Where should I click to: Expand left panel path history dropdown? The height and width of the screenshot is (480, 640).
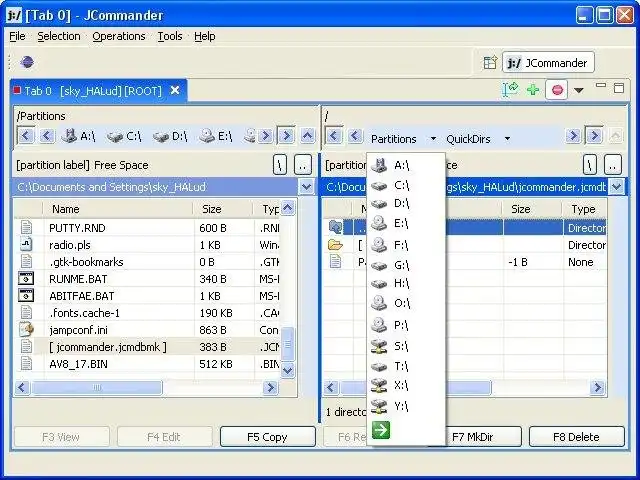pos(307,187)
